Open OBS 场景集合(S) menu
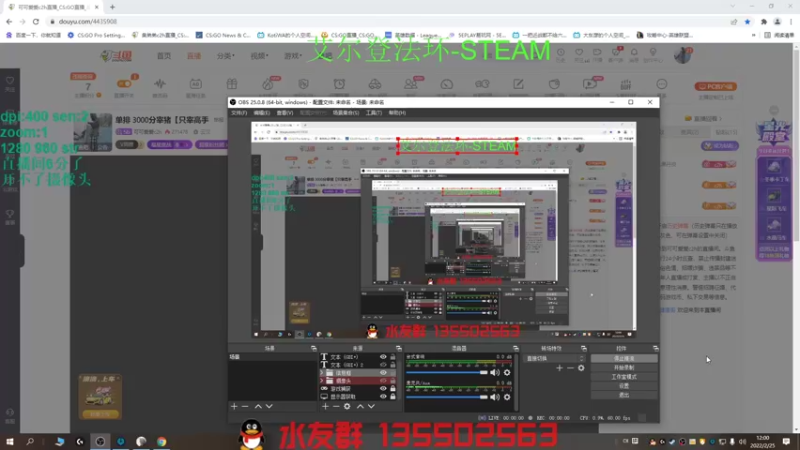The width and height of the screenshot is (800, 450). (x=346, y=113)
